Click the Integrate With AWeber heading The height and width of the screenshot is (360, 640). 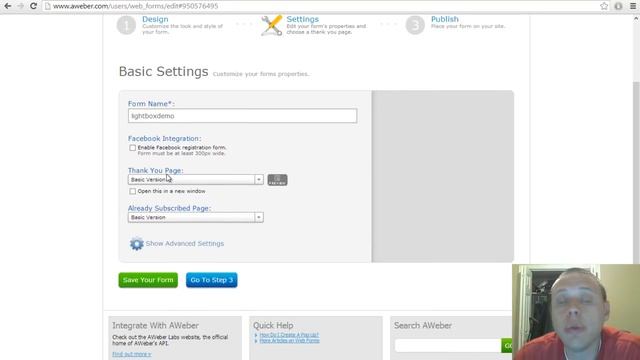click(x=156, y=326)
